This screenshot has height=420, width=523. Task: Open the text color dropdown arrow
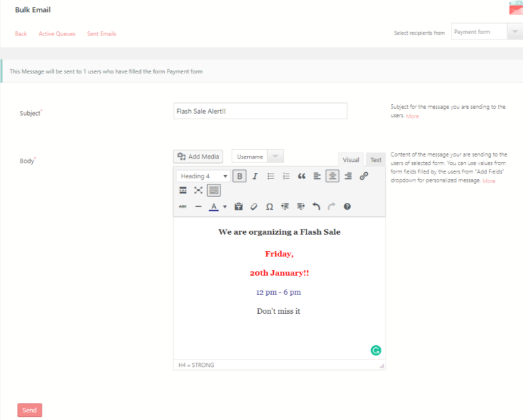click(x=225, y=207)
